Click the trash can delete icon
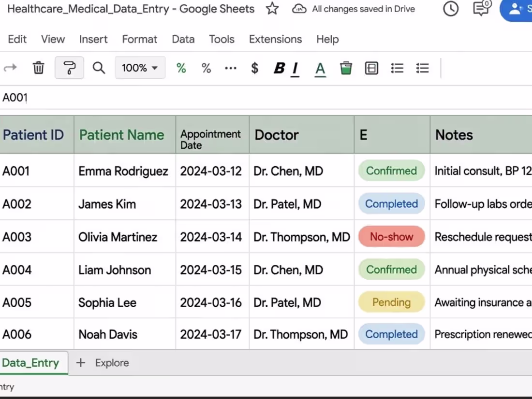This screenshot has width=532, height=399. pyautogui.click(x=38, y=68)
